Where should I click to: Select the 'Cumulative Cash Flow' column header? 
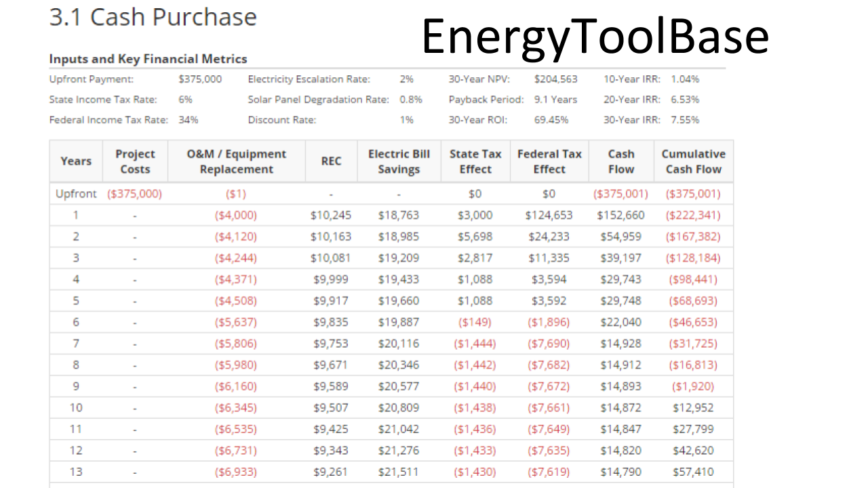coord(694,161)
